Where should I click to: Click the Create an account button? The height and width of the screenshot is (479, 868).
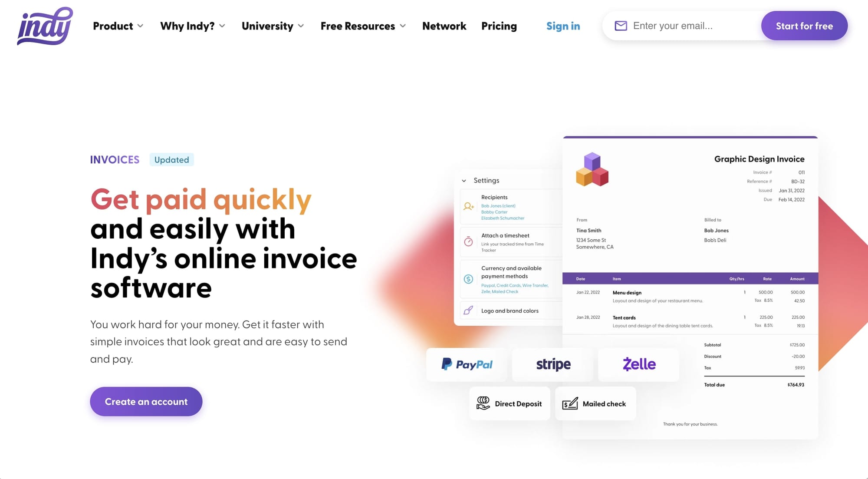point(146,402)
